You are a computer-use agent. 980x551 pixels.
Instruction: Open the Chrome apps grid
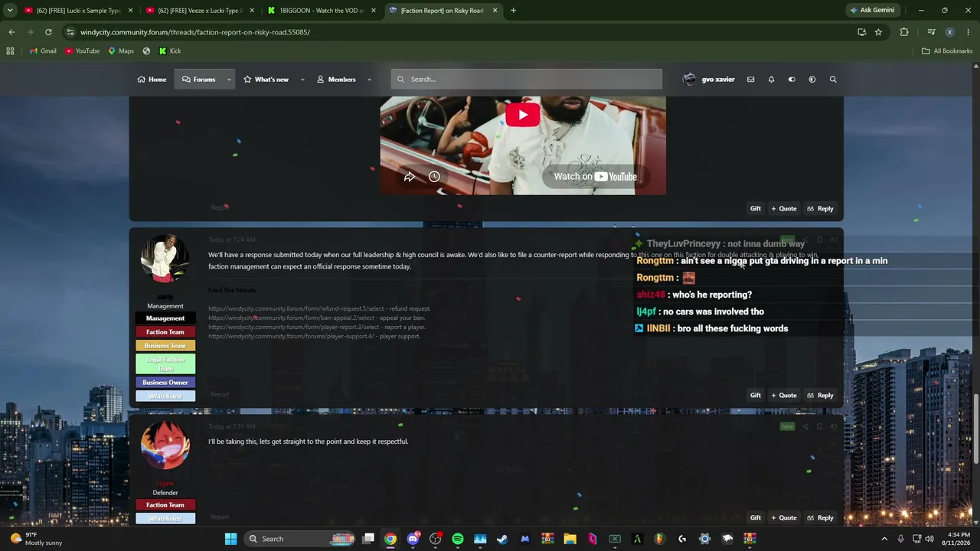[x=10, y=51]
